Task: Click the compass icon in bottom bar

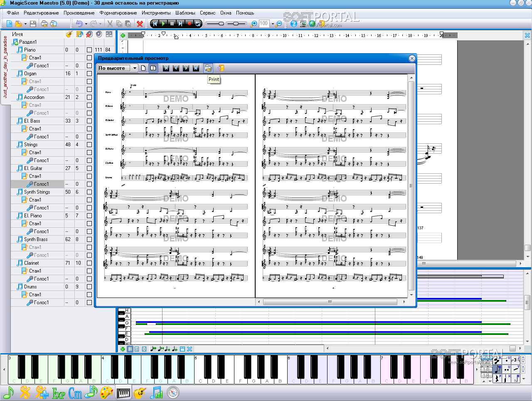Action: 173,393
